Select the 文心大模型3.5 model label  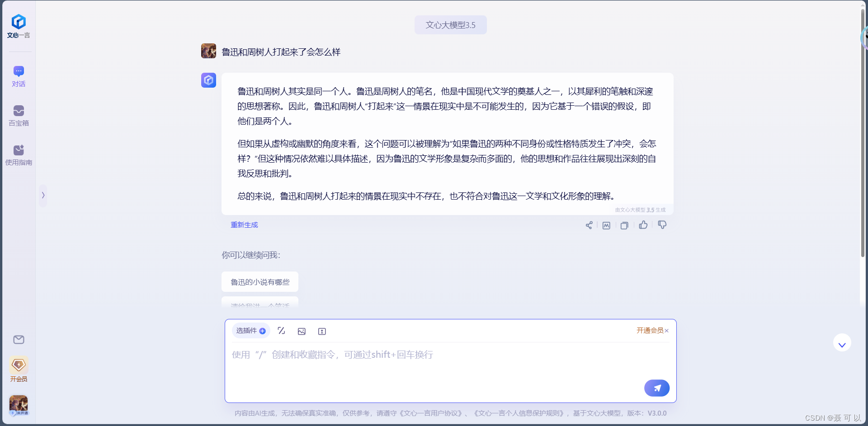point(450,25)
